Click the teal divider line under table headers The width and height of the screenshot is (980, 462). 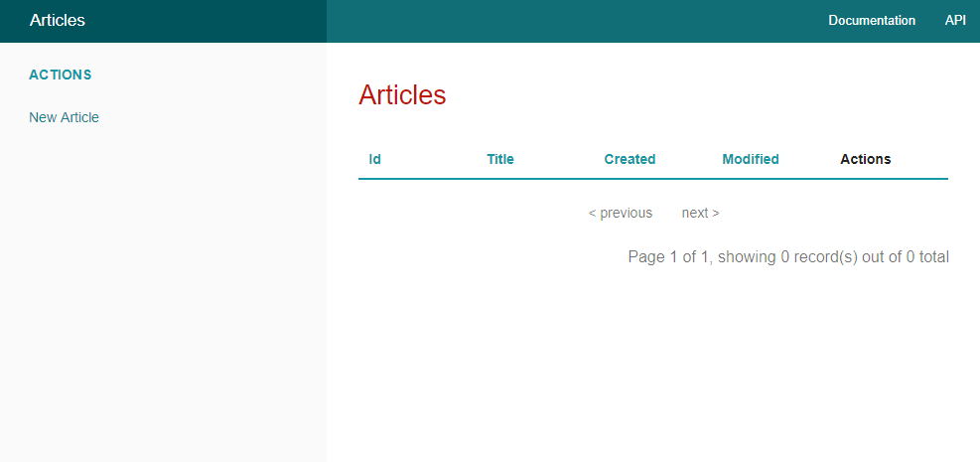click(652, 179)
